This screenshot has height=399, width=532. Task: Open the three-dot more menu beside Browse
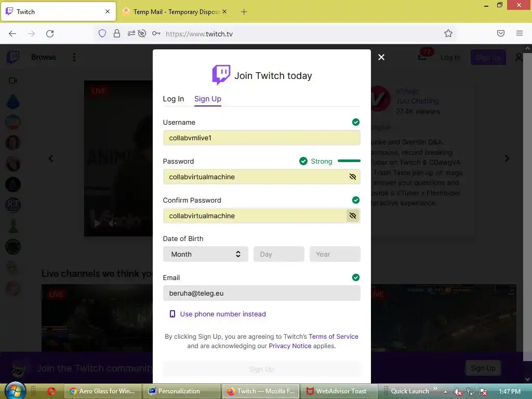74,57
